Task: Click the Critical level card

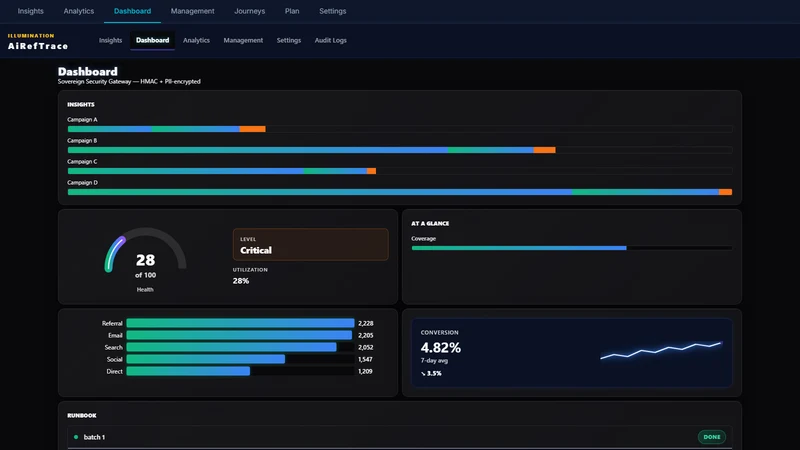Action: (x=310, y=245)
